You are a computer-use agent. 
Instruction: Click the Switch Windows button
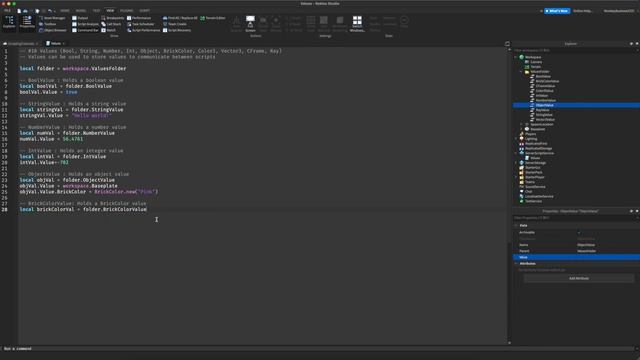pyautogui.click(x=357, y=24)
